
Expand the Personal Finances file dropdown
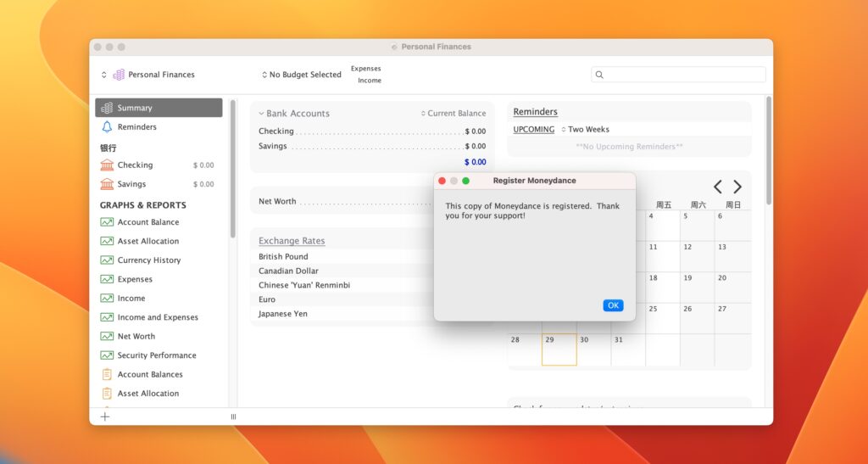tap(105, 75)
